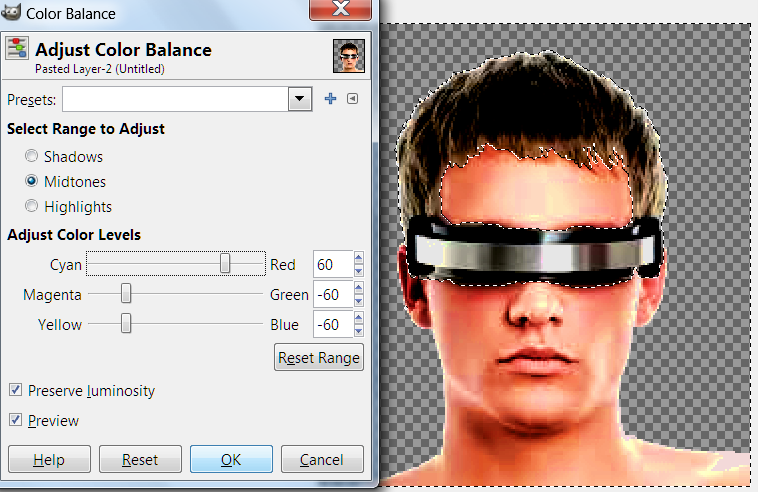Expand the Presets dropdown list
The image size is (758, 492).
(299, 99)
